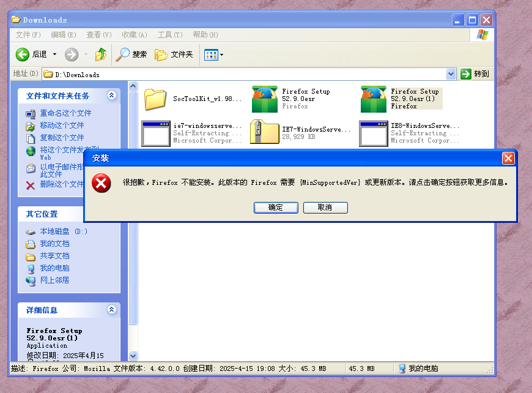532x393 pixels.
Task: Click the My Computer (我的电脑) sidebar icon
Action: tap(31, 269)
